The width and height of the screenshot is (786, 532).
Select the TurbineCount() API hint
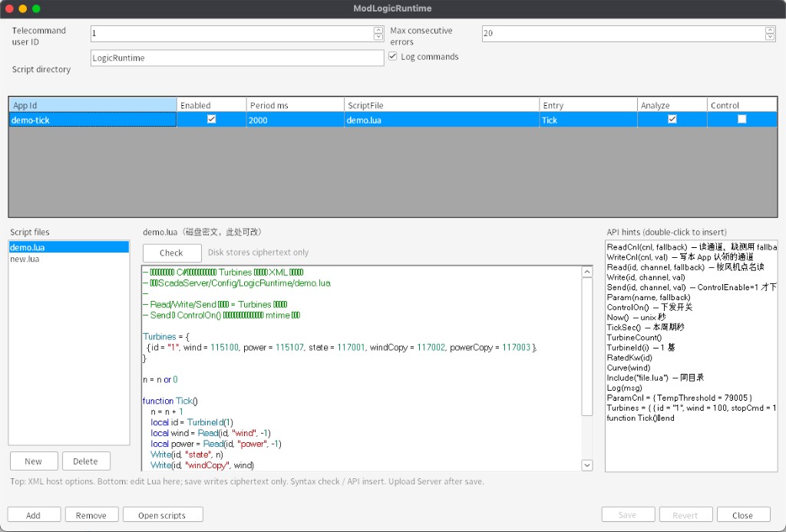tap(692, 338)
